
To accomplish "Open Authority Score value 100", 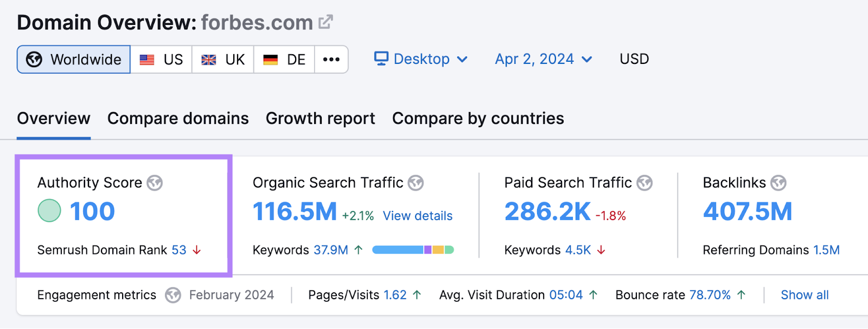I will (92, 211).
